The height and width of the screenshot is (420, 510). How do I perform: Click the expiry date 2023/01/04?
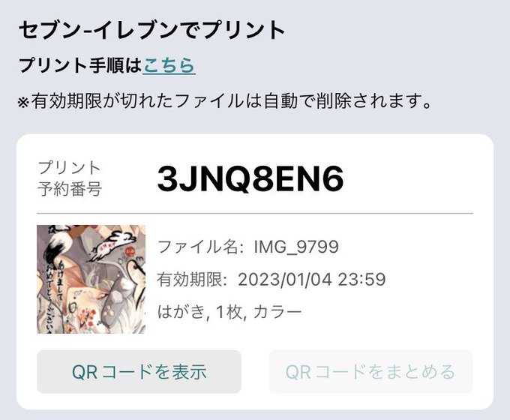[x=284, y=280]
